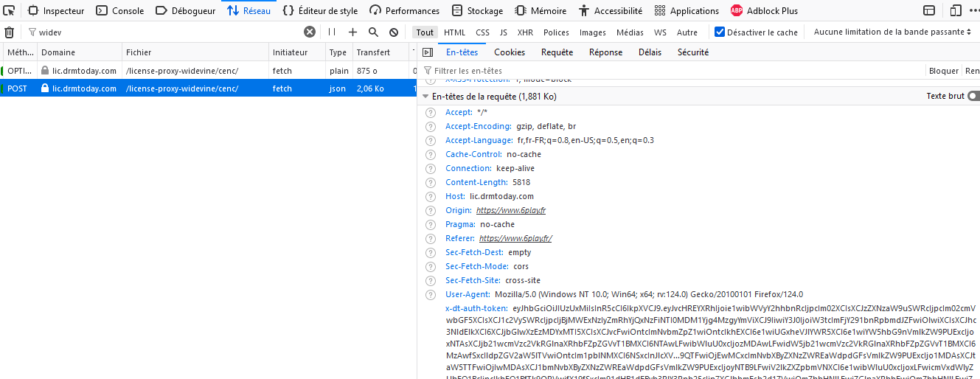The image size is (980, 379).
Task: Clear the network log with trash icon
Action: click(x=10, y=32)
